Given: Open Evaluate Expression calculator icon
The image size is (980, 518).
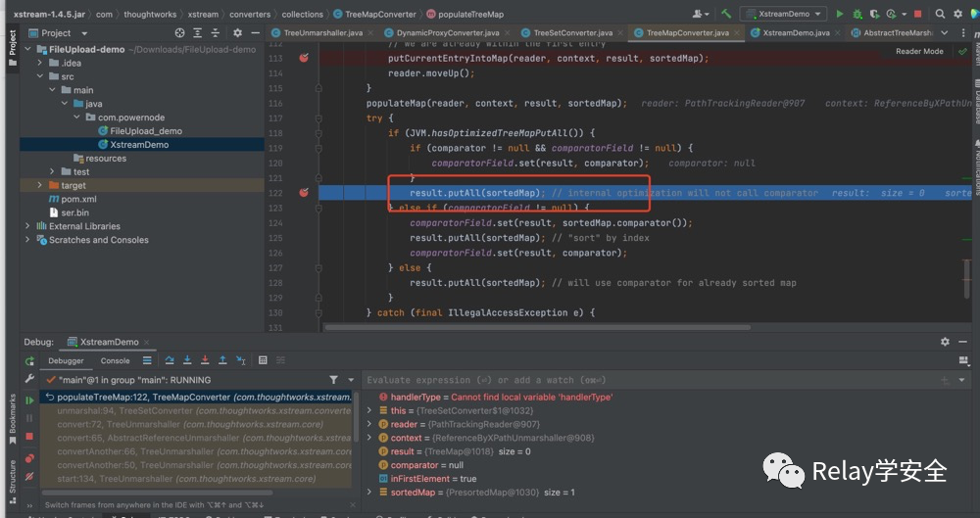Looking at the screenshot, I should pos(263,360).
